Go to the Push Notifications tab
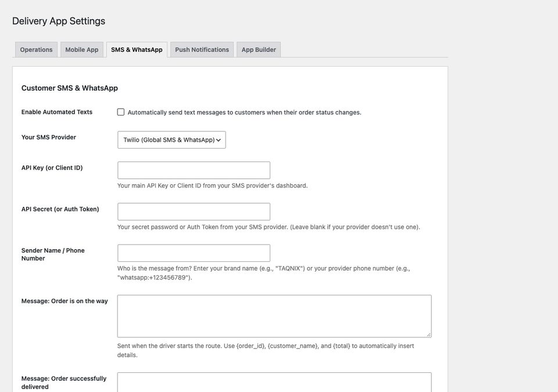558x392 pixels. click(202, 50)
